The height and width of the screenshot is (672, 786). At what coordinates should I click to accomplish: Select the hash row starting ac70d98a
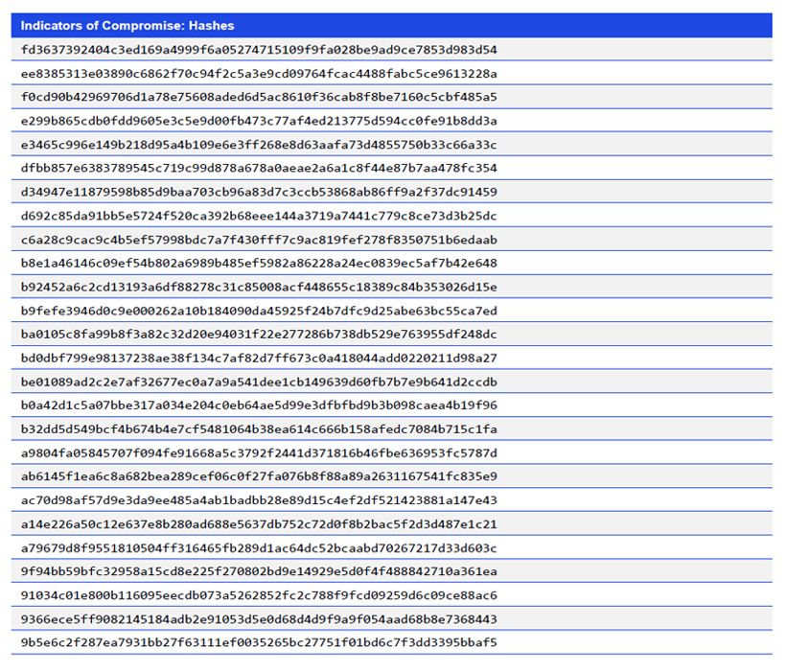259,500
